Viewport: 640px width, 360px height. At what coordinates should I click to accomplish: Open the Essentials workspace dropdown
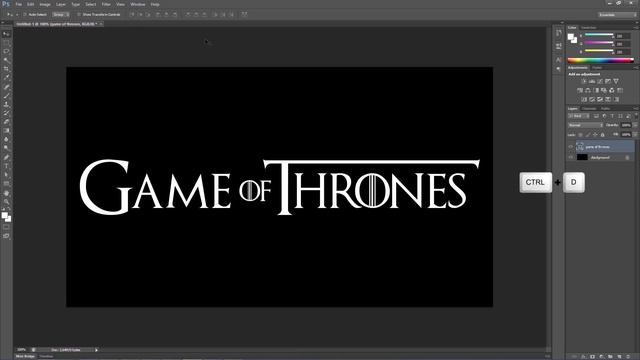tap(617, 14)
